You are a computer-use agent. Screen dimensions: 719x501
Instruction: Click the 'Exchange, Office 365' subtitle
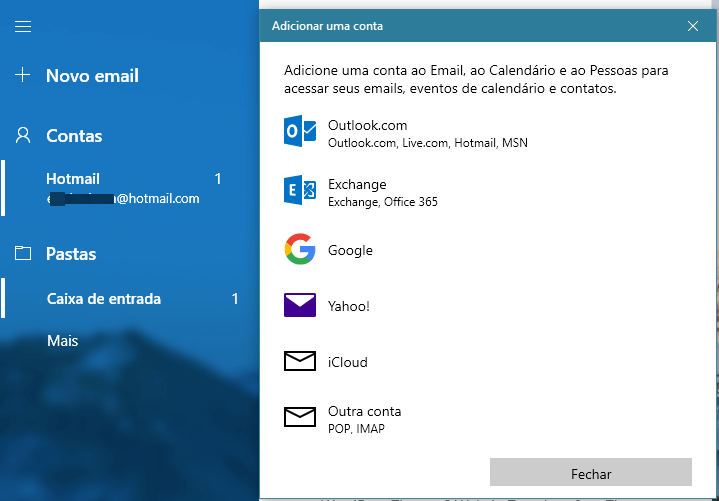click(x=383, y=202)
